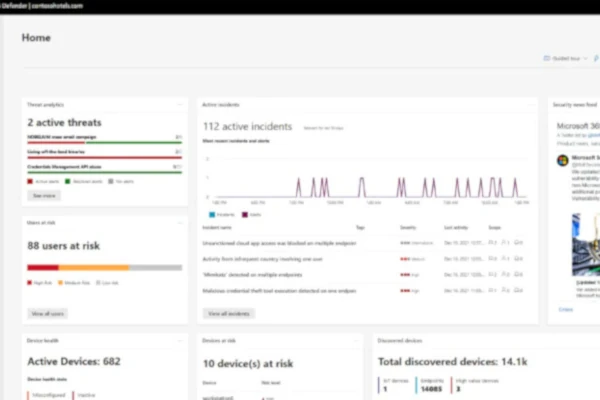Click the Alerts legend swatch in chart
The width and height of the screenshot is (600, 400).
245,215
